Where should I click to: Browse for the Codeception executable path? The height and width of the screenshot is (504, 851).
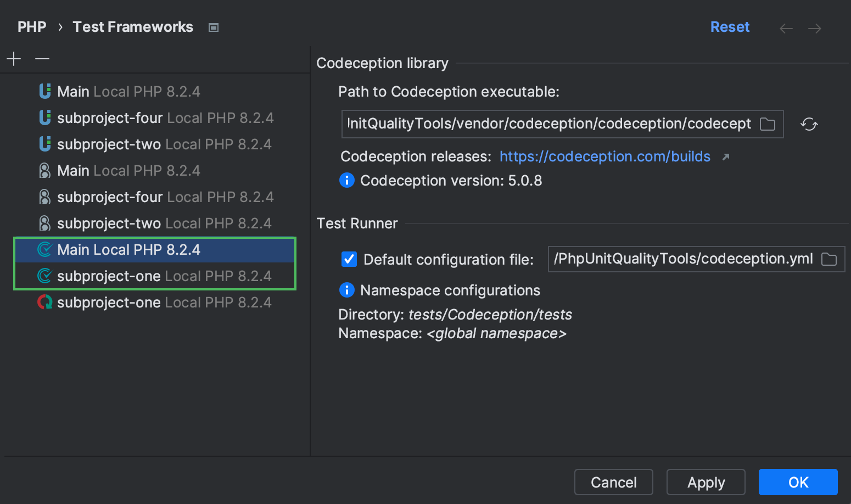[x=768, y=124]
